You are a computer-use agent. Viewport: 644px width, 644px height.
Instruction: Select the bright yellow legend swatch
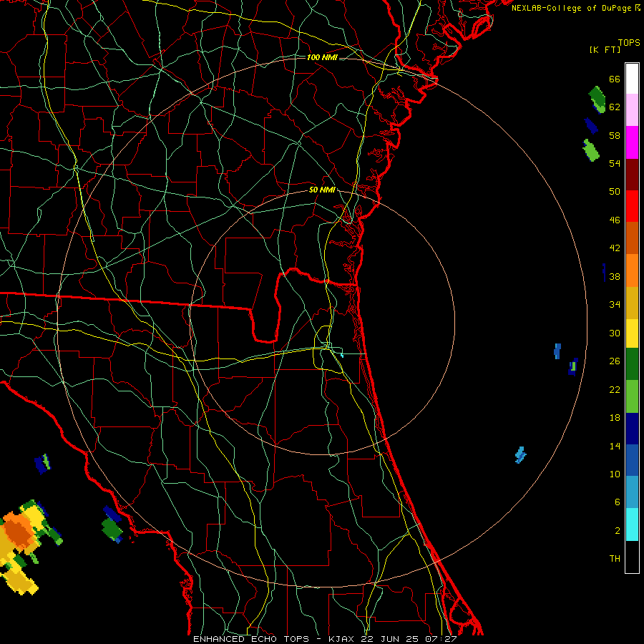pos(632,333)
